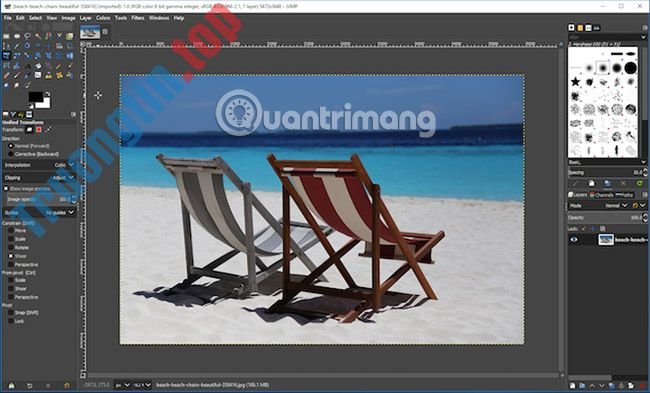The width and height of the screenshot is (650, 393).
Task: Duplicate the selected brush
Action: pyautogui.click(x=607, y=183)
